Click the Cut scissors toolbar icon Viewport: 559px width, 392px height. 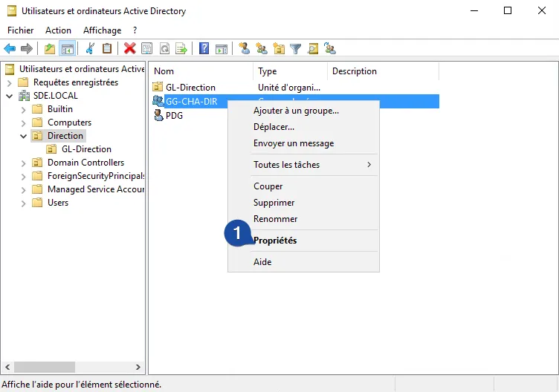pyautogui.click(x=90, y=49)
